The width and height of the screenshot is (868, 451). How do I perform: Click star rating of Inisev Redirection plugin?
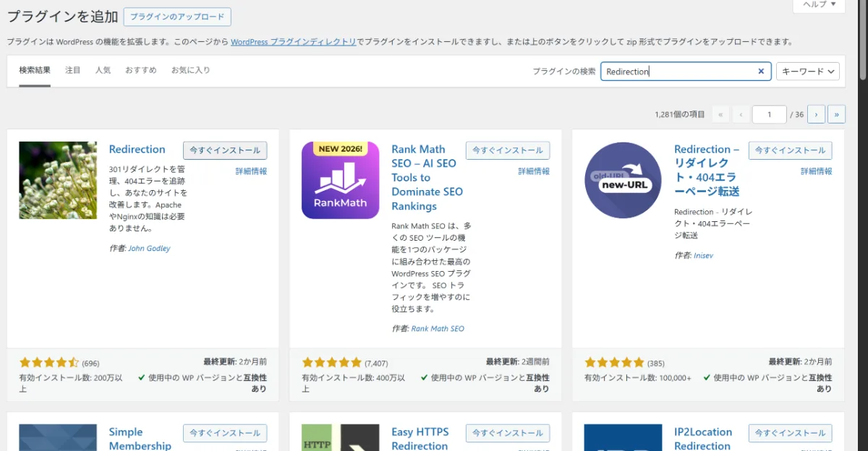pyautogui.click(x=614, y=362)
